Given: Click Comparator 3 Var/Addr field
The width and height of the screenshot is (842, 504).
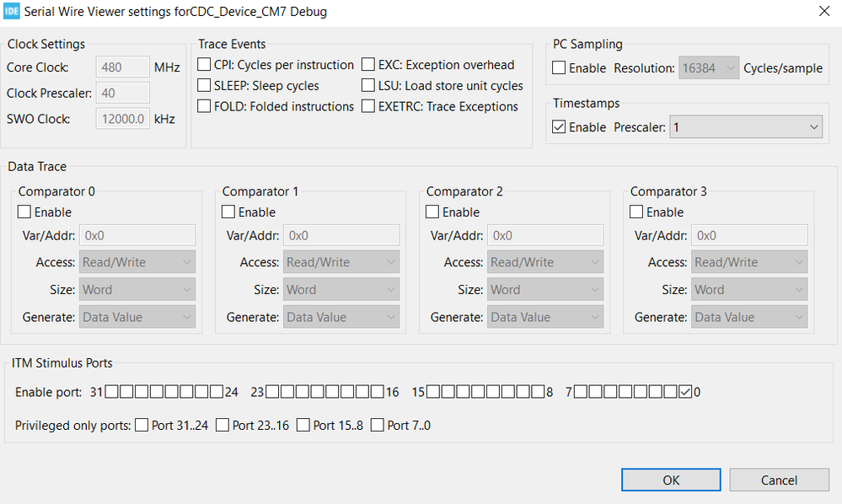Looking at the screenshot, I should (749, 235).
